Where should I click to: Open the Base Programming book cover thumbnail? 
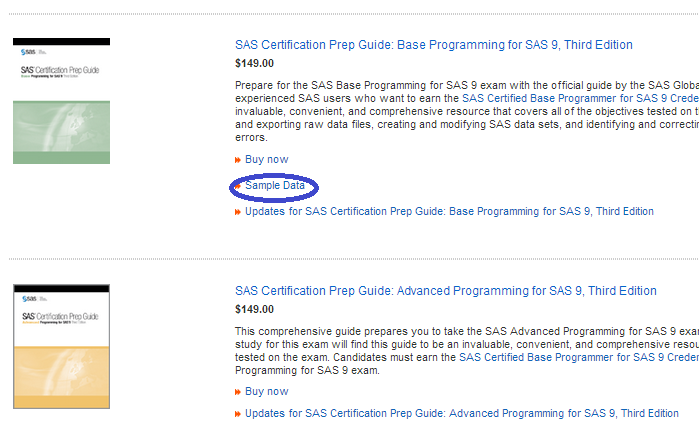(62, 101)
